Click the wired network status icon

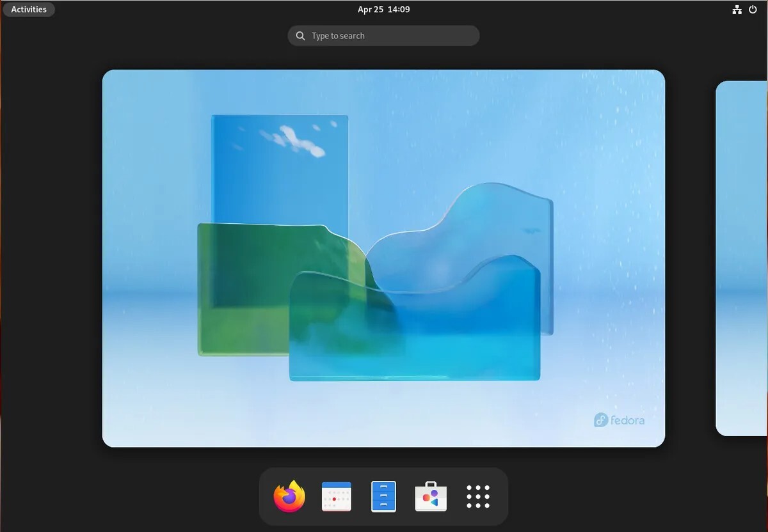click(737, 10)
